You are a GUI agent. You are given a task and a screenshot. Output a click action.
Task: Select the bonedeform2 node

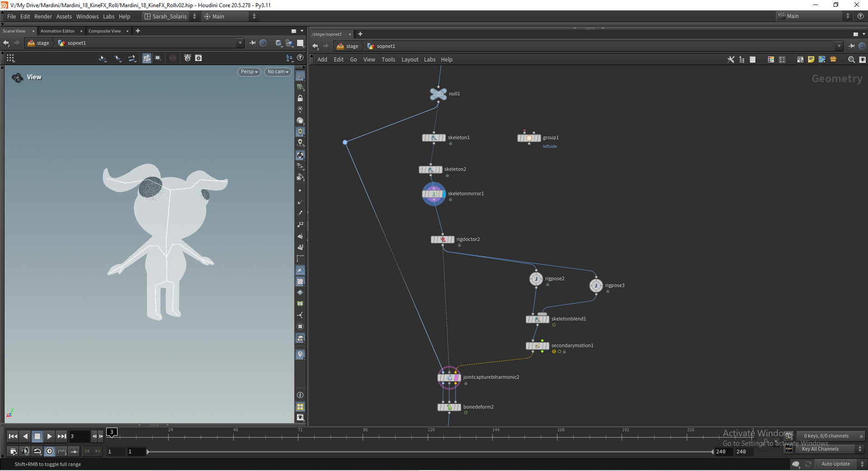(449, 407)
